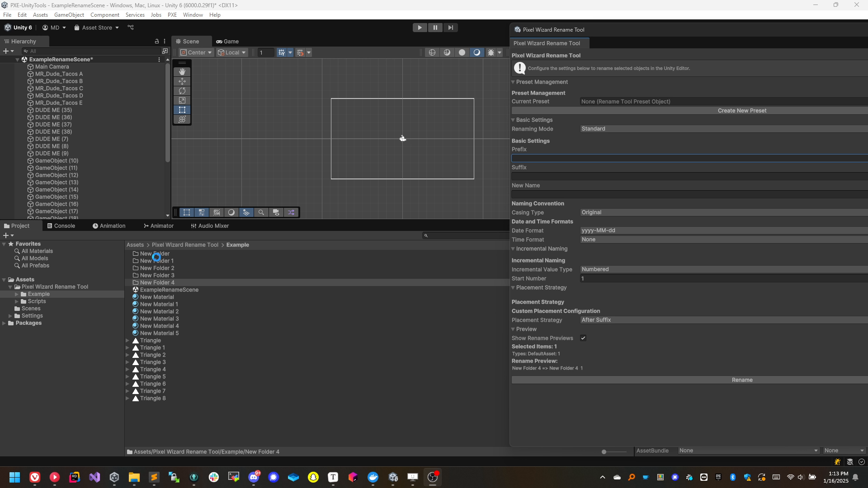
Task: Open the Placement Strategy After Suffix dropdown
Action: coord(724,320)
